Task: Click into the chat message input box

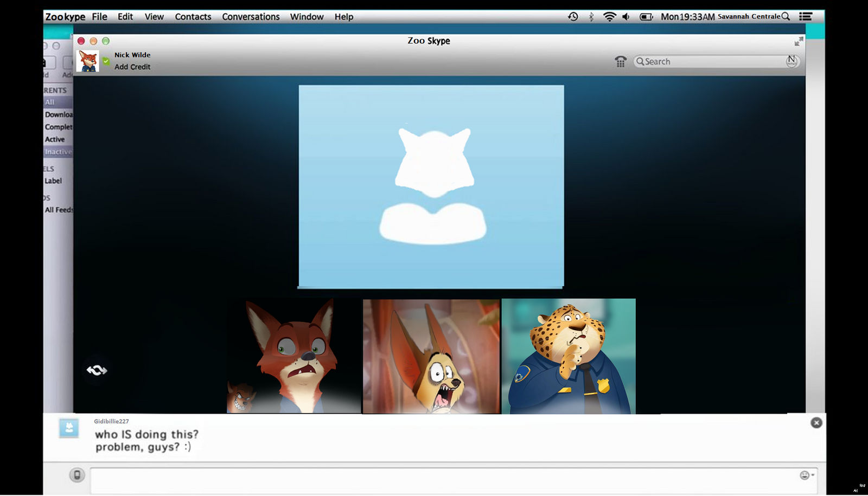Action: (454, 480)
